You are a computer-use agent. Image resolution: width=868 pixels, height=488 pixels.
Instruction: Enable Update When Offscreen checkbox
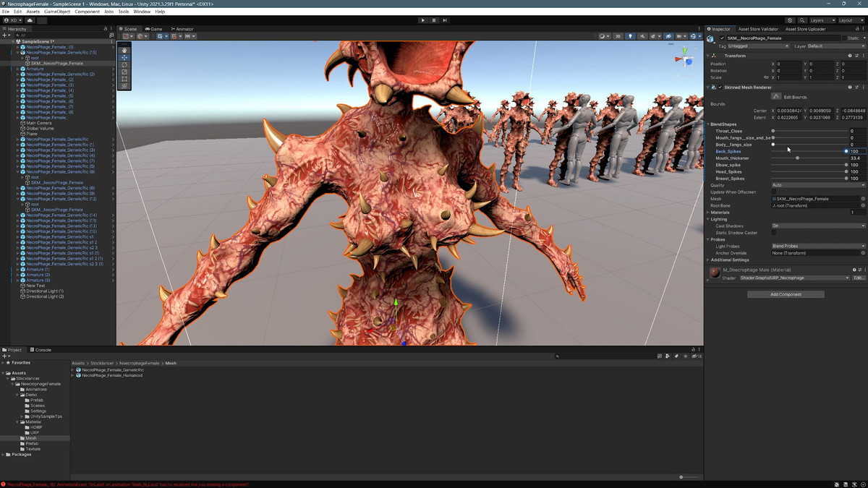pos(774,192)
